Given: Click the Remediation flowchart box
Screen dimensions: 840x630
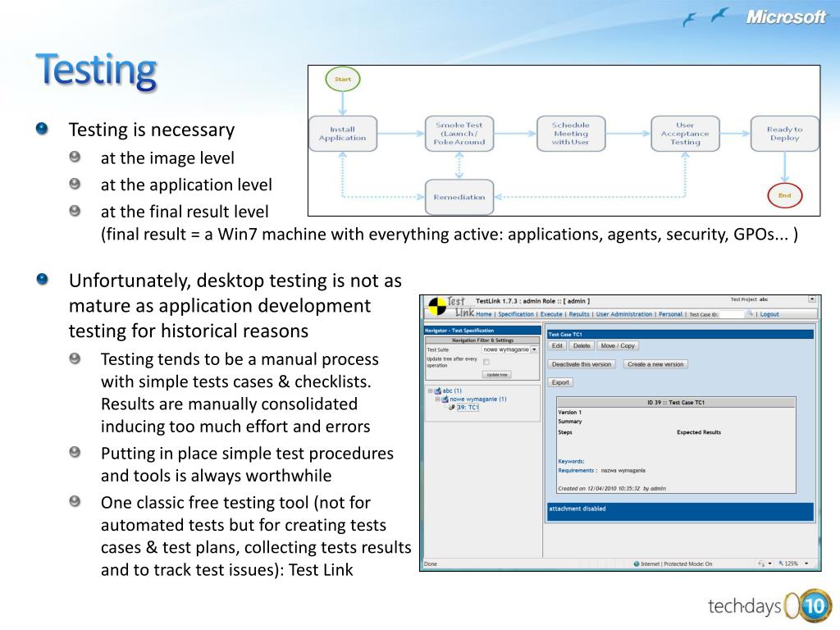Looking at the screenshot, I should (x=459, y=197).
